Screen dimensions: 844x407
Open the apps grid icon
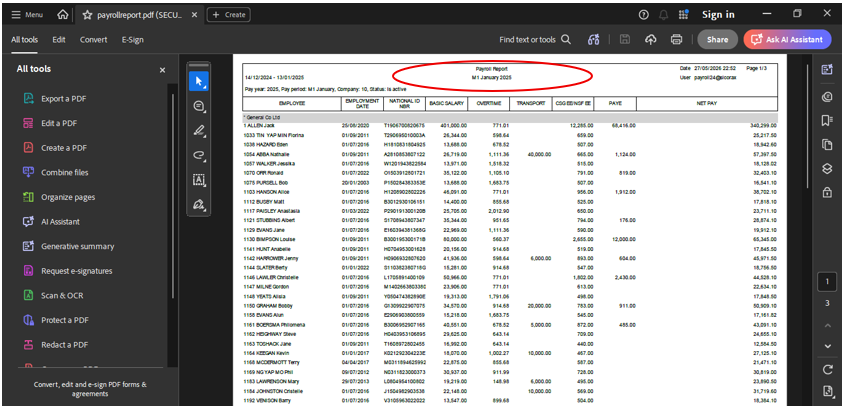(684, 15)
